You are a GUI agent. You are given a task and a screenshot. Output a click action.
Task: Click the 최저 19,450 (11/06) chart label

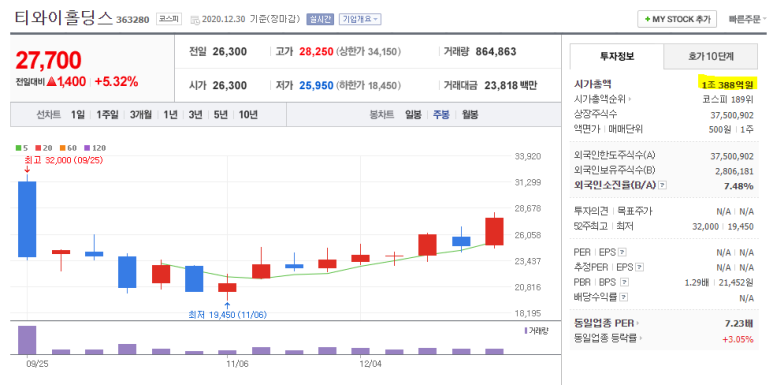pyautogui.click(x=227, y=315)
